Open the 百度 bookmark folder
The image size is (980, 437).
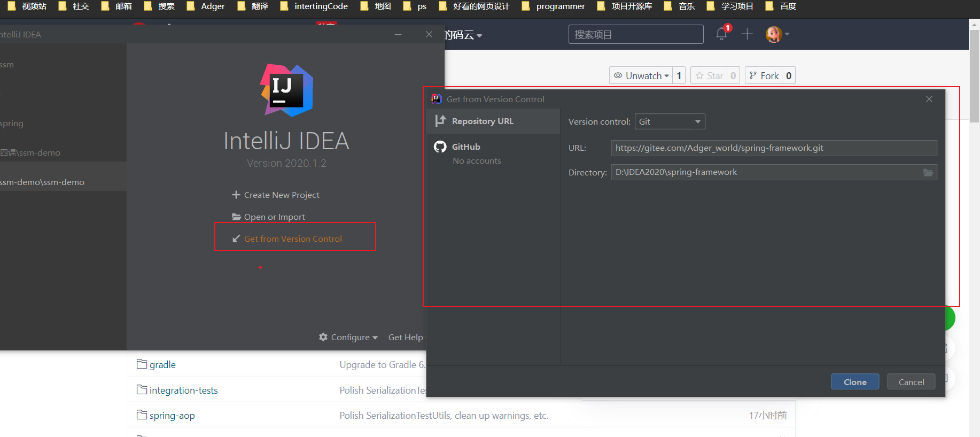coord(781,6)
